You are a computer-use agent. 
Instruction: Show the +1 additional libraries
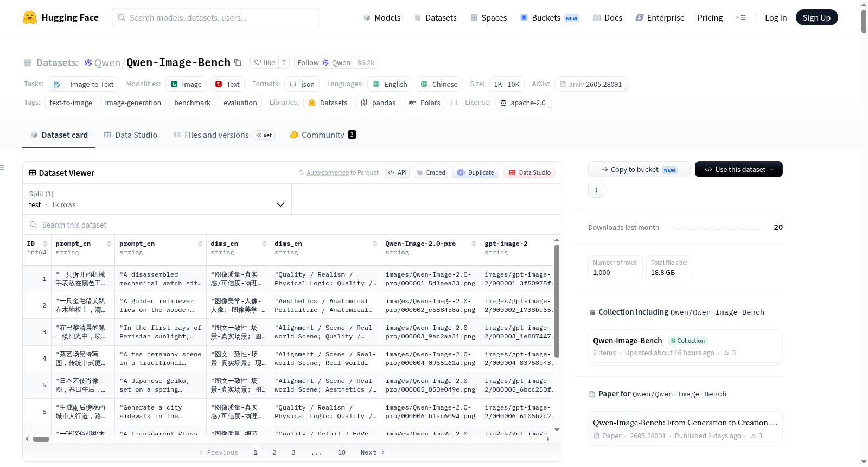coord(454,103)
